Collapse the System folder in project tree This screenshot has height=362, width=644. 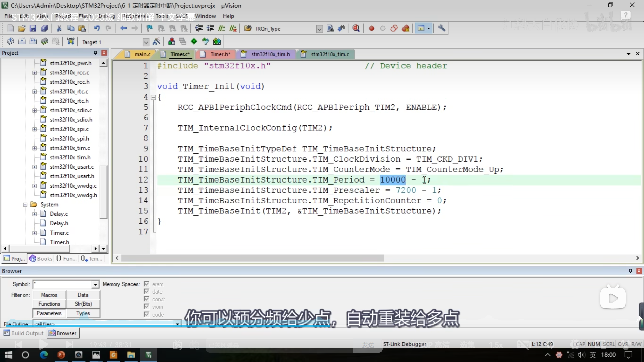(25, 205)
